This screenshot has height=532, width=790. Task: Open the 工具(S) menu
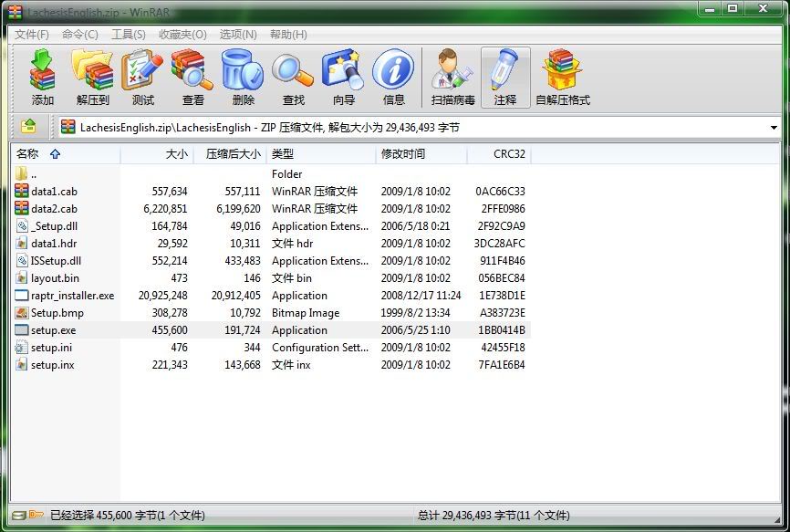pyautogui.click(x=128, y=35)
